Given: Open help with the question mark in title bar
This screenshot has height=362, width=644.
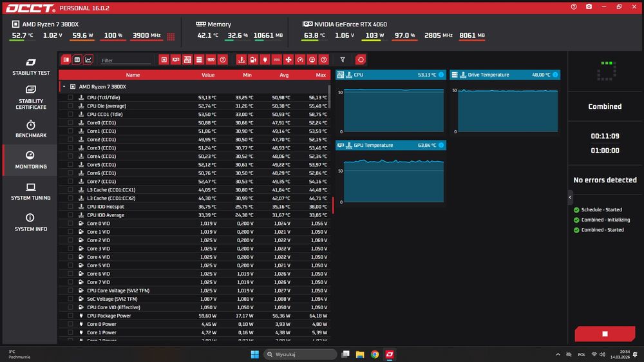Looking at the screenshot, I should [x=574, y=7].
